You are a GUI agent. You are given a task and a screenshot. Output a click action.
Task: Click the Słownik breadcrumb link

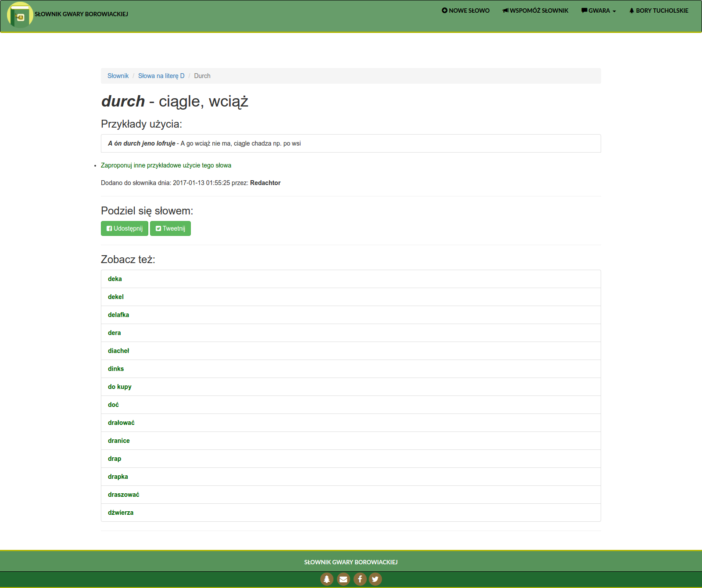pyautogui.click(x=118, y=76)
